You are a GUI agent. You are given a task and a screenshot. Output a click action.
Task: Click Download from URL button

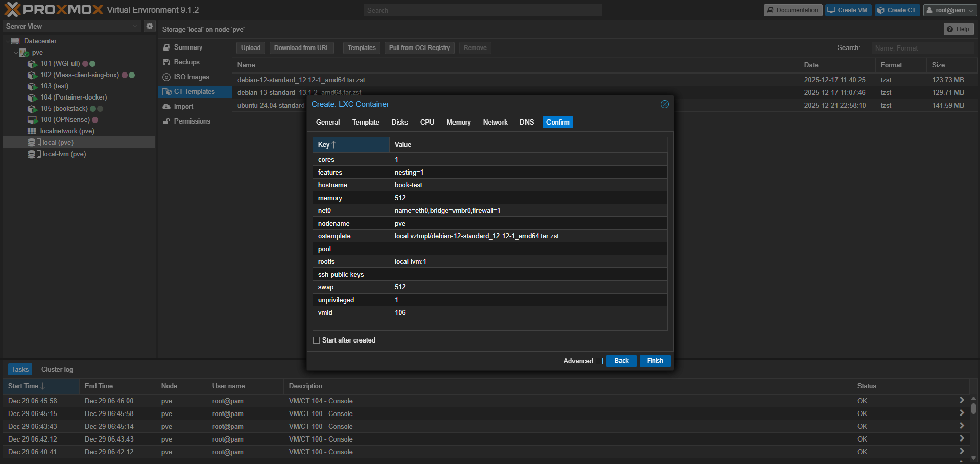click(302, 48)
